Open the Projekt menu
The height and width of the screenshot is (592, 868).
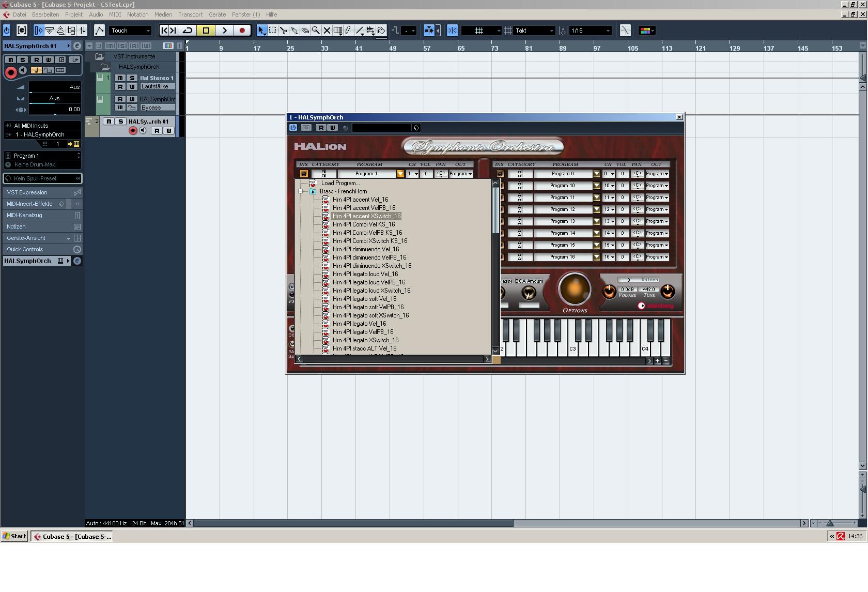point(74,14)
